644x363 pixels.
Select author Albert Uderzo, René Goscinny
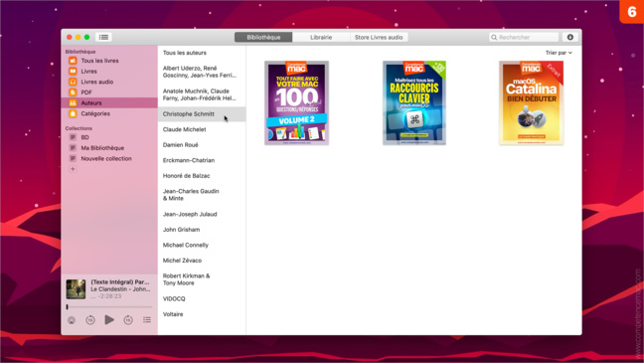202,72
